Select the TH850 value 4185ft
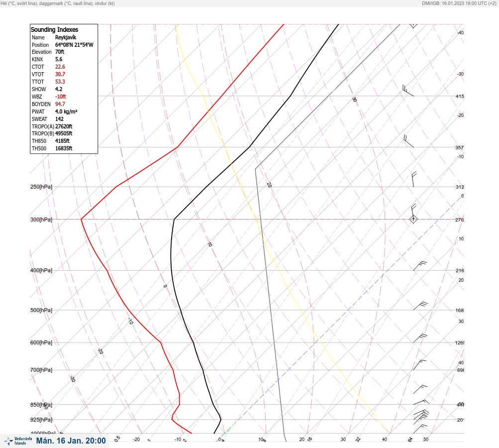This screenshot has width=499, height=448. (62, 141)
